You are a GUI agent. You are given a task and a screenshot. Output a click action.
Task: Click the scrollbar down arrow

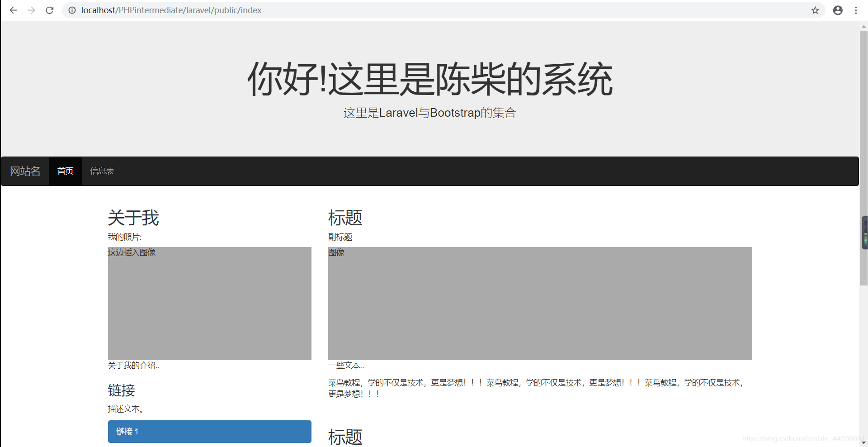863,443
